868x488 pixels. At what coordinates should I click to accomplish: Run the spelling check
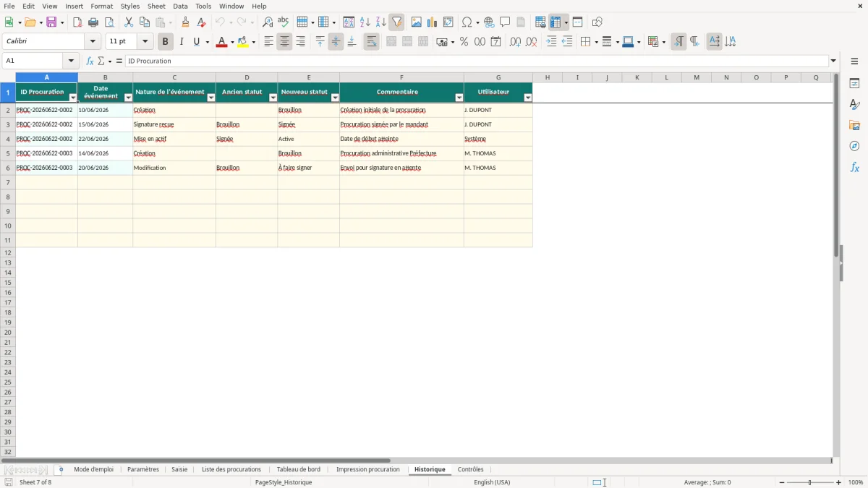284,22
